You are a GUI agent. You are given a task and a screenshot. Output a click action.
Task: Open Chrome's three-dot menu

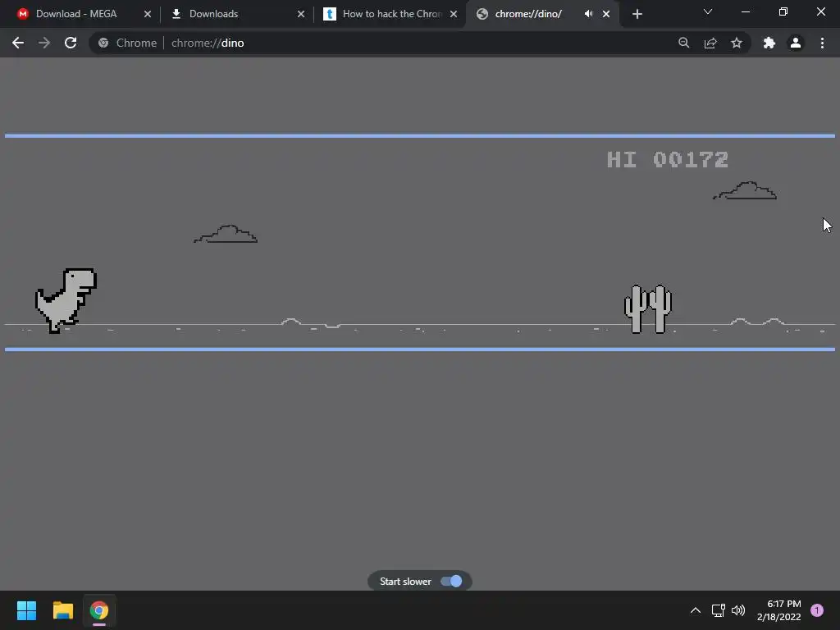click(x=822, y=43)
